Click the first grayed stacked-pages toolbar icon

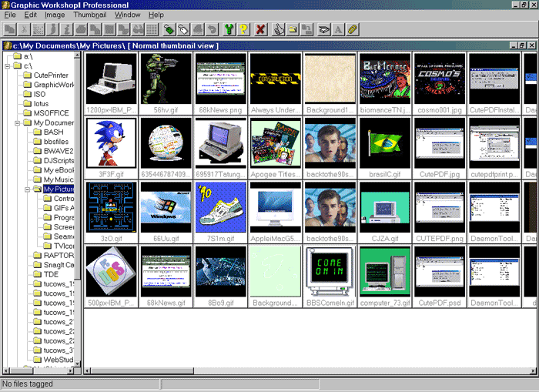(x=10, y=29)
